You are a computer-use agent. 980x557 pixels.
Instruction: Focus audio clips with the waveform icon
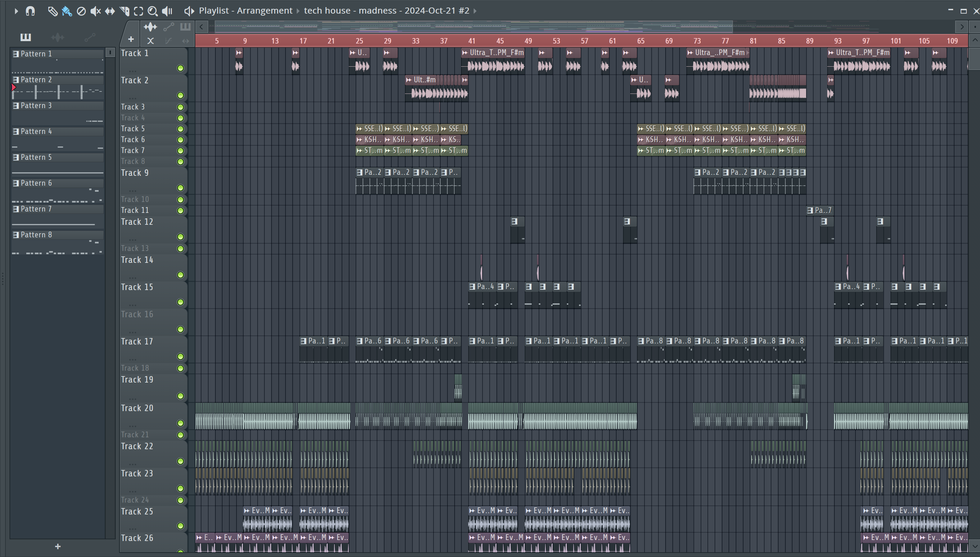150,27
